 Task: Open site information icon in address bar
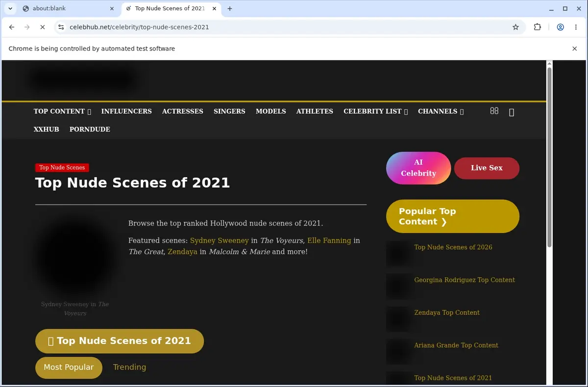pos(61,27)
